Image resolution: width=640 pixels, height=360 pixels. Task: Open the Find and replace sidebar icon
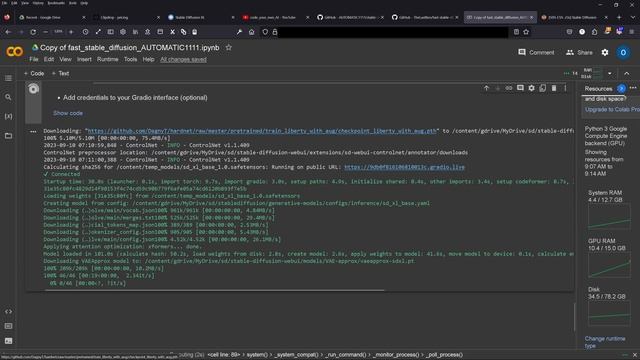click(x=8, y=97)
